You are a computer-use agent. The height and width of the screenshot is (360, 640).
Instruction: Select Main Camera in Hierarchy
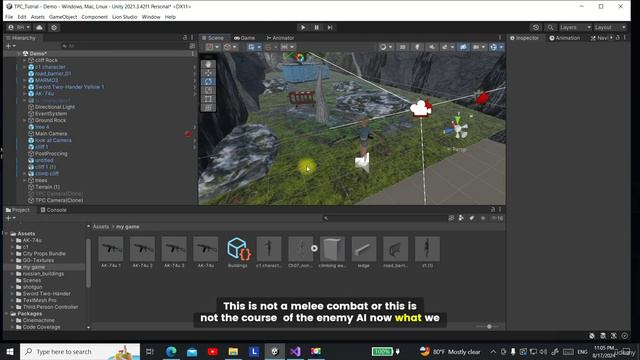[x=51, y=133]
